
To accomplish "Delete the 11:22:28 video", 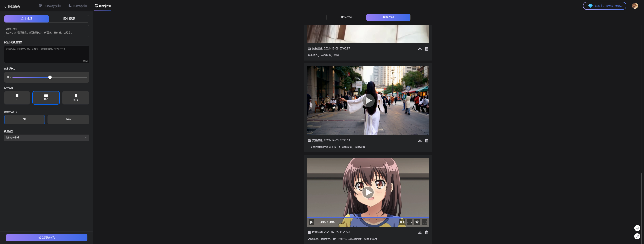I will 426,232.
